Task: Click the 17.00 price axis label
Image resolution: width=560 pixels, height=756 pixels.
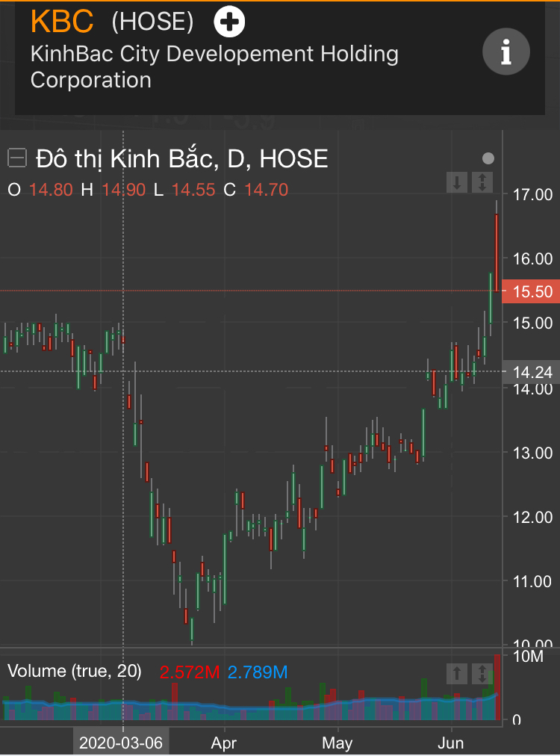Action: 532,195
